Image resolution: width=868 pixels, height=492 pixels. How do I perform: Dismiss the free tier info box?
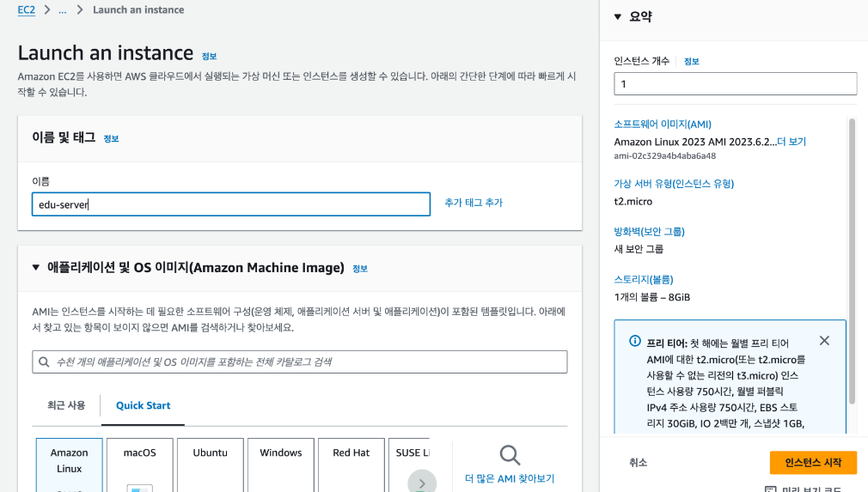(824, 341)
